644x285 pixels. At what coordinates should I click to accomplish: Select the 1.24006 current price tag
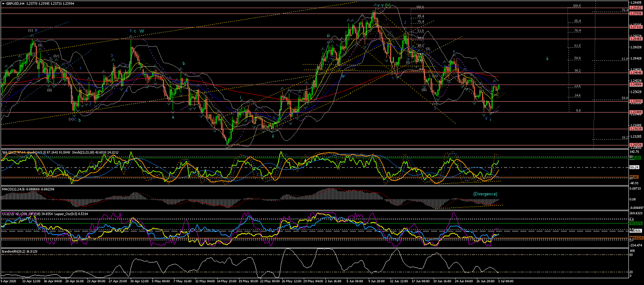click(636, 85)
